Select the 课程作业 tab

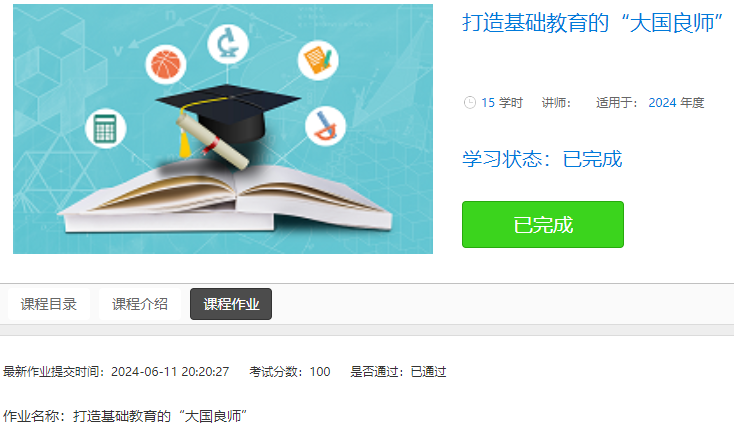[x=231, y=304]
